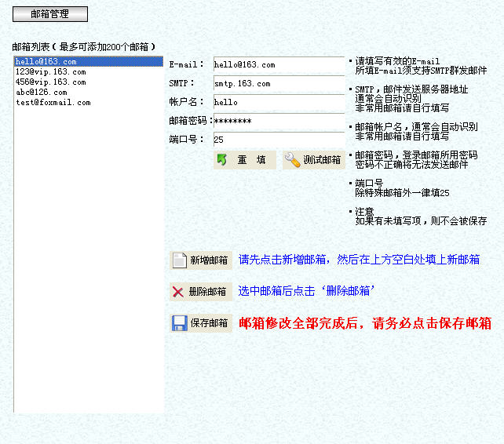Focus the 帐户名 input field
The image size is (504, 444).
click(279, 103)
